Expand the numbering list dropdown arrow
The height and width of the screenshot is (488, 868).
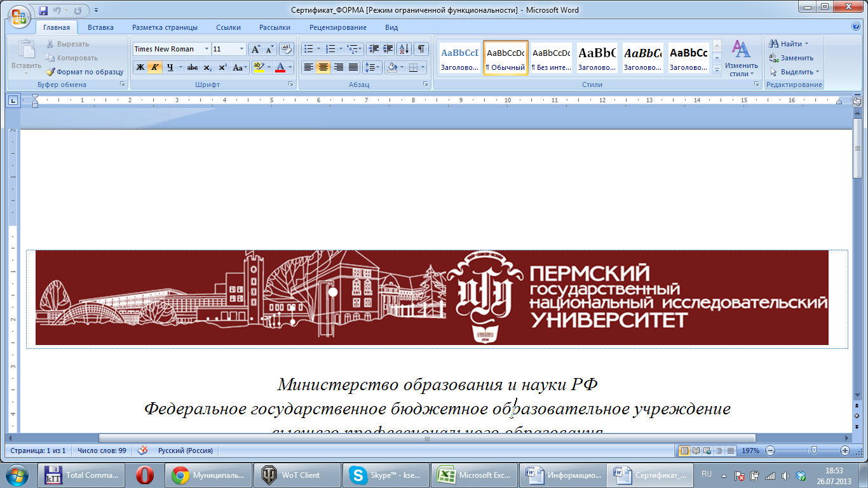tap(341, 49)
